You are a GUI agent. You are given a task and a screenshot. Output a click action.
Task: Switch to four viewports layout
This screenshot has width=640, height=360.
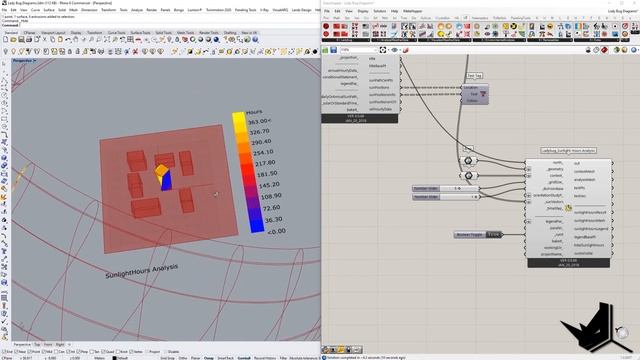click(x=130, y=40)
